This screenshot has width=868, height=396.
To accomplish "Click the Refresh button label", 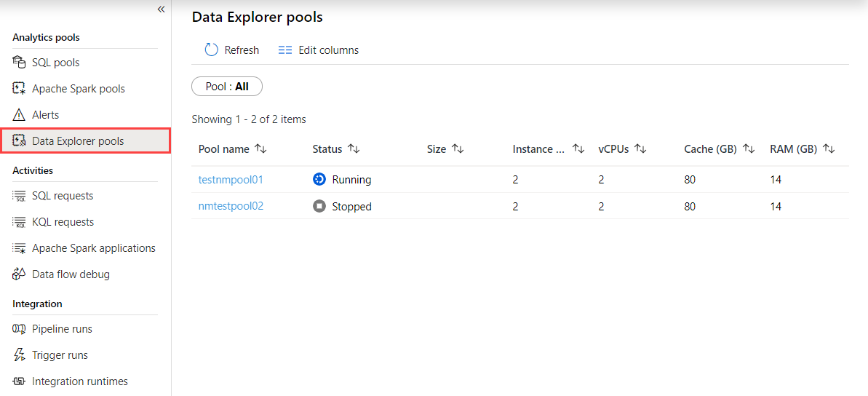I will coord(242,49).
